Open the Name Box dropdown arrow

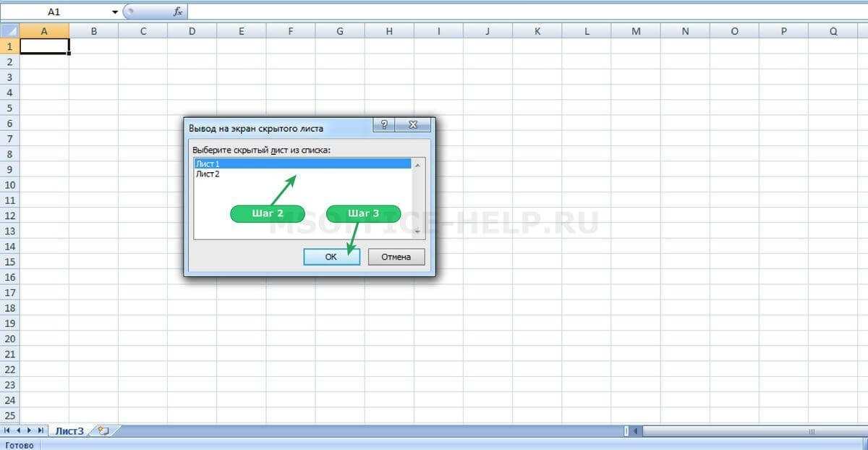(114, 11)
